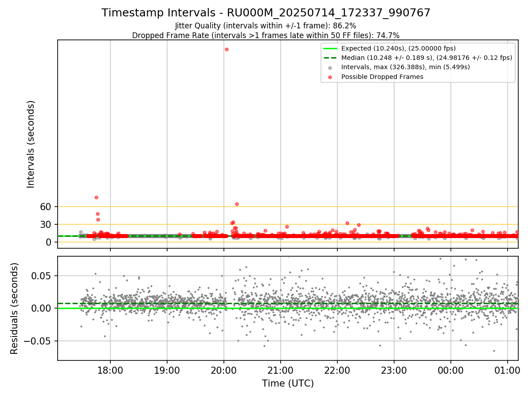Click the Time (UTC) x-axis label

click(x=288, y=383)
